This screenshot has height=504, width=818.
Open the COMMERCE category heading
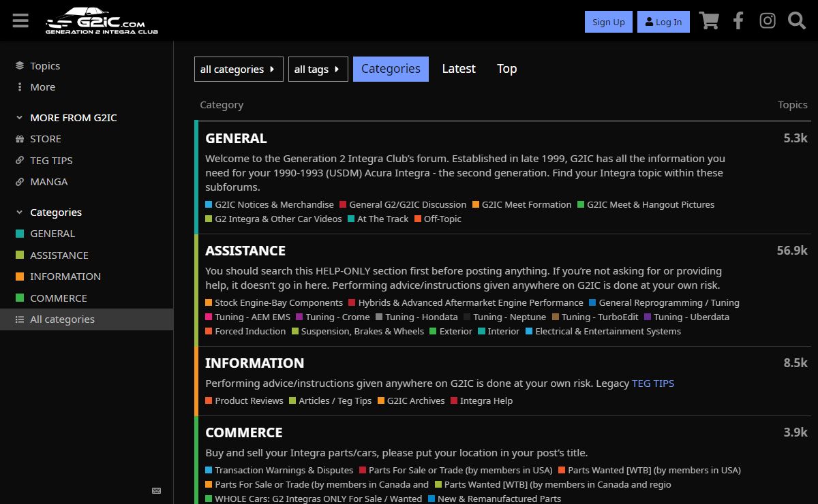pyautogui.click(x=244, y=432)
